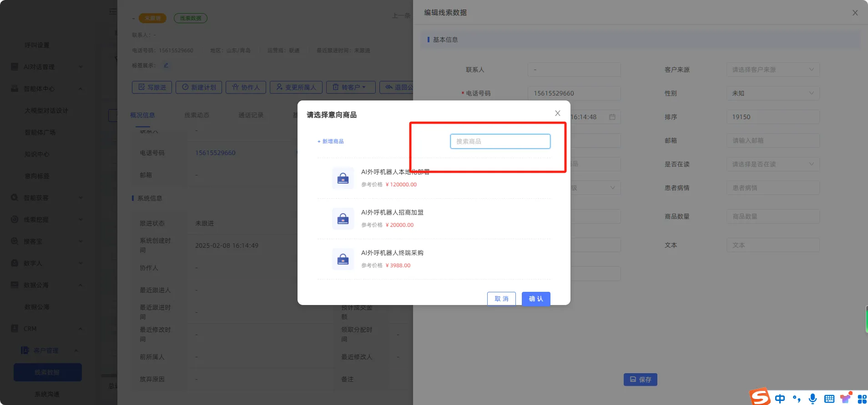This screenshot has height=405, width=868.
Task: Click the ¥20000.00 reference price
Action: [399, 225]
